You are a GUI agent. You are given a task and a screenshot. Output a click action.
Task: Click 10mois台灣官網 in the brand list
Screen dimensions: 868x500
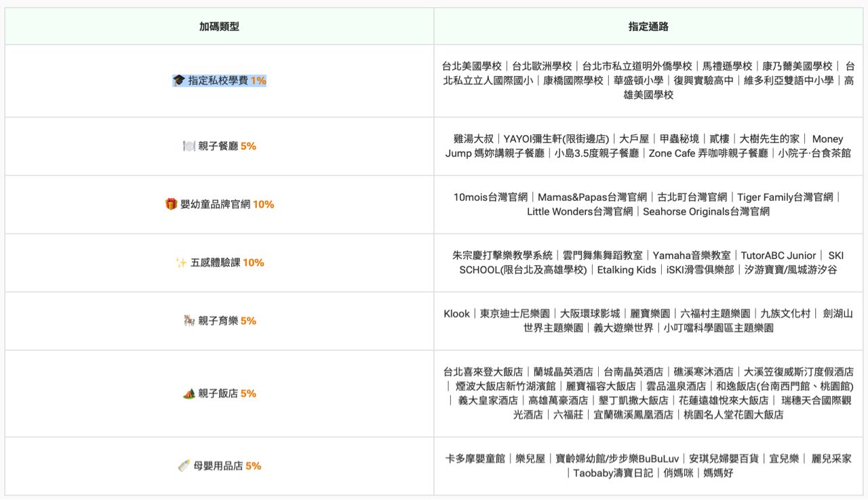[x=490, y=197]
